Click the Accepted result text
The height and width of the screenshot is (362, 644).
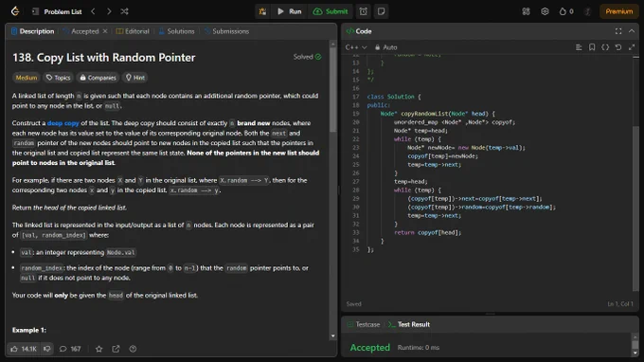coord(369,348)
